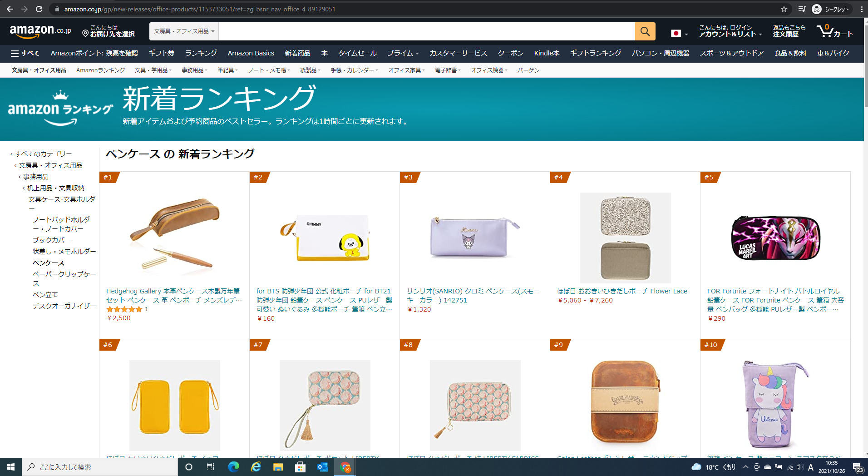
Task: Click the Amazon.co.jp logo
Action: pos(40,31)
